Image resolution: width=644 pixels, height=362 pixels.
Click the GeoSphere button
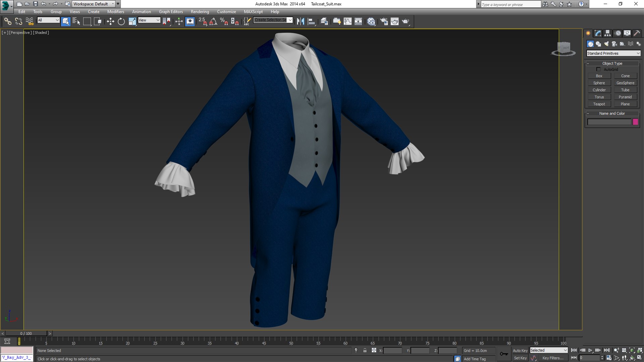coord(625,83)
